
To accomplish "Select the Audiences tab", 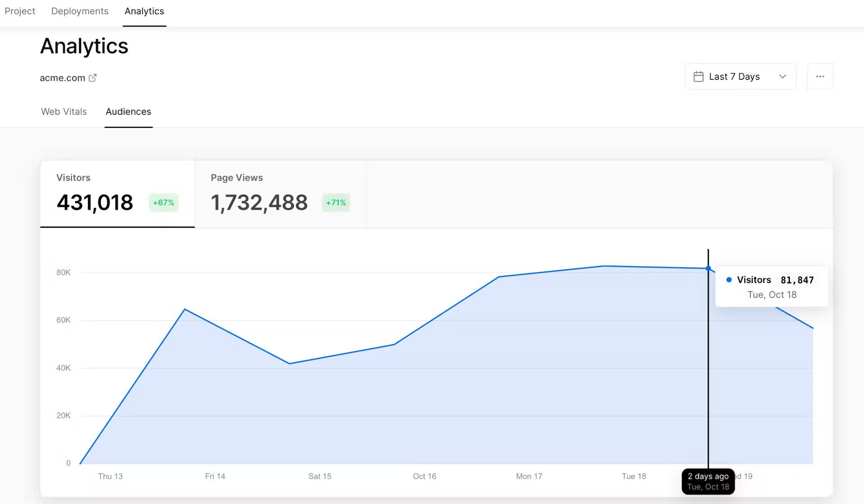I will pyautogui.click(x=128, y=112).
